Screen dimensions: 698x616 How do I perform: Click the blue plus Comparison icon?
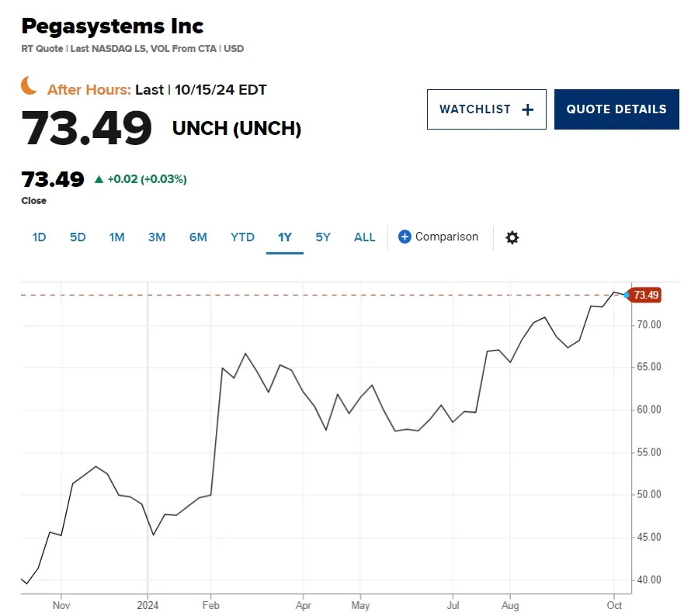click(405, 237)
